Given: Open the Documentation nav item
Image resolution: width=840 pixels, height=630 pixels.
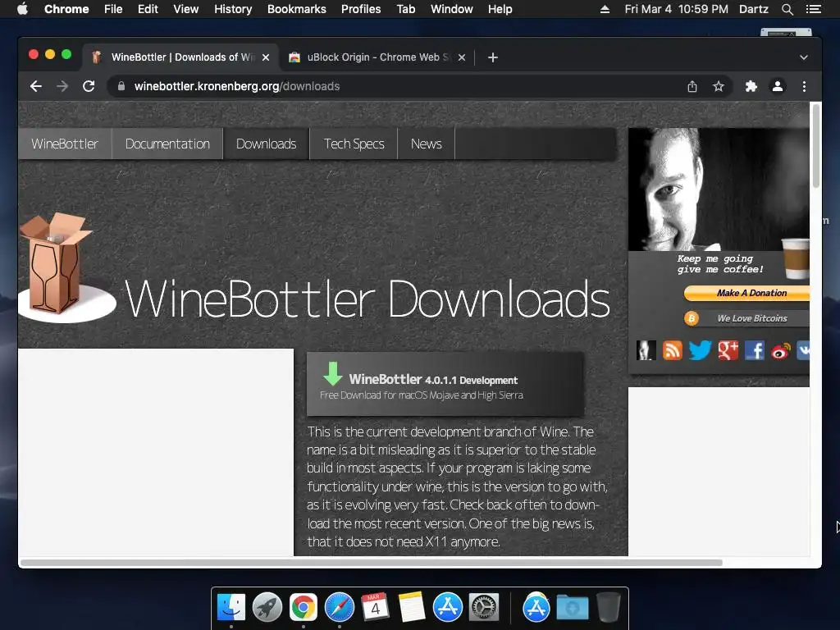Looking at the screenshot, I should [167, 144].
